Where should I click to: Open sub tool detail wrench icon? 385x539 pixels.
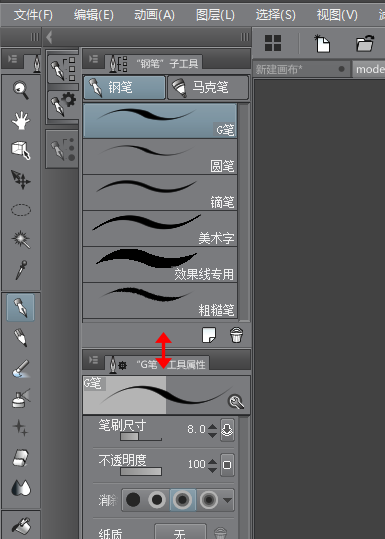point(236,402)
